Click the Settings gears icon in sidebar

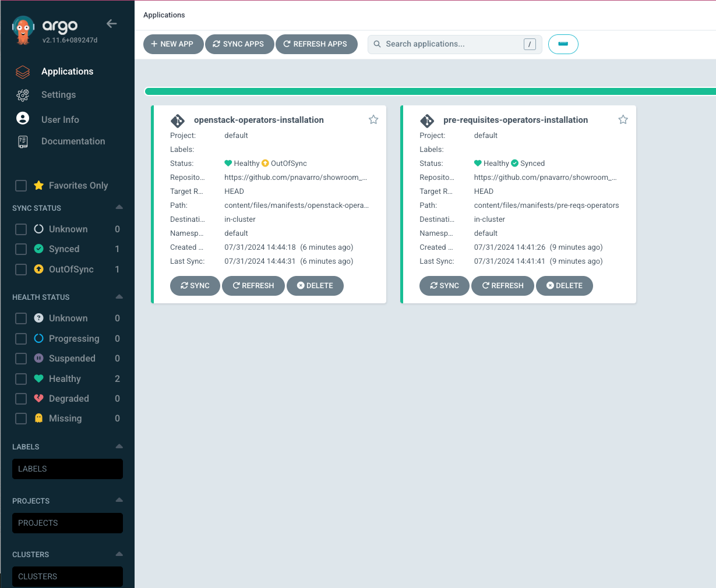(x=23, y=95)
